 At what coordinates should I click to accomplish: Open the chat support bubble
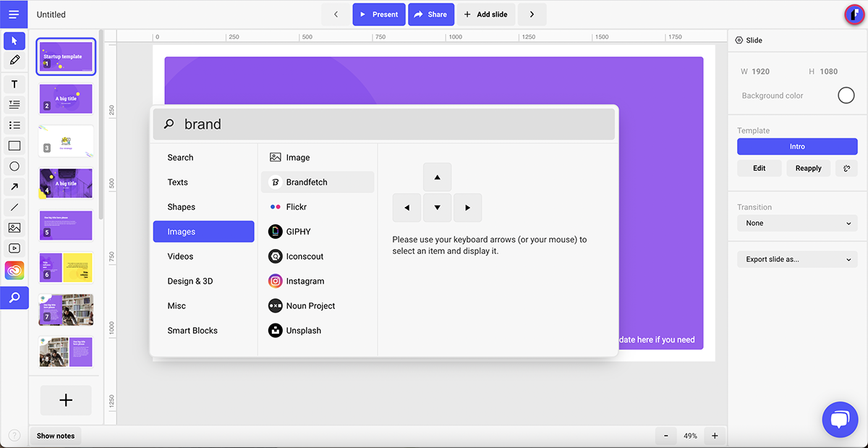coord(839,419)
